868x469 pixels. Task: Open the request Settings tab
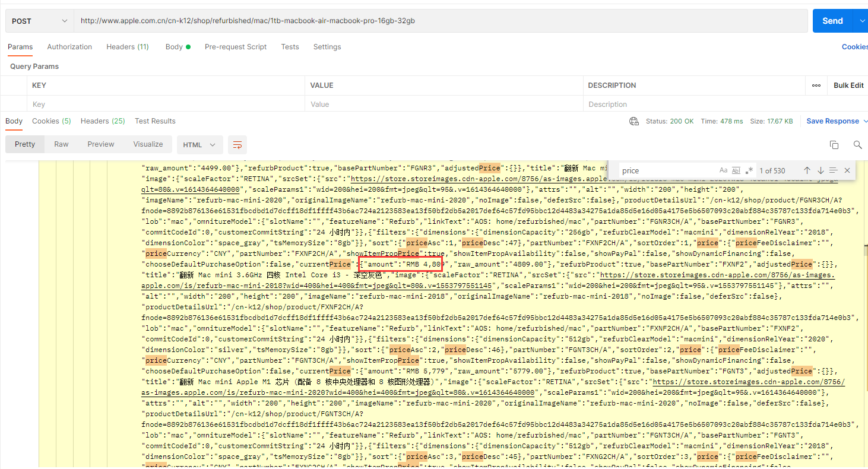(x=327, y=47)
